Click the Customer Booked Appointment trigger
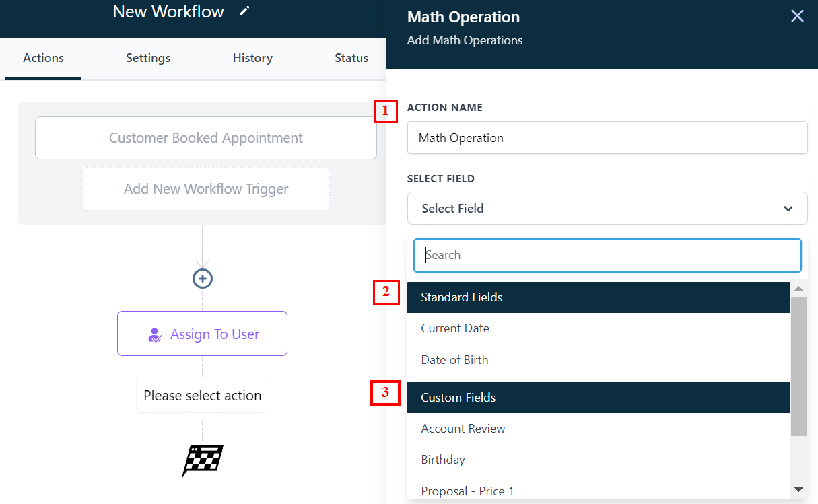818x504 pixels. (x=206, y=138)
